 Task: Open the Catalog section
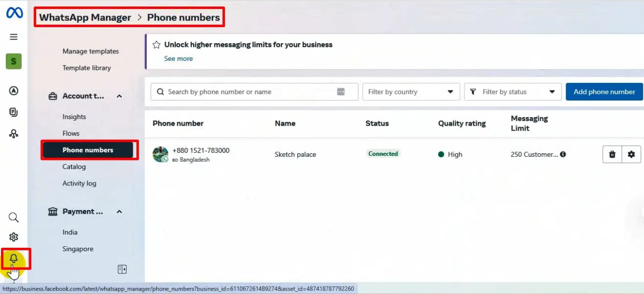pyautogui.click(x=74, y=166)
